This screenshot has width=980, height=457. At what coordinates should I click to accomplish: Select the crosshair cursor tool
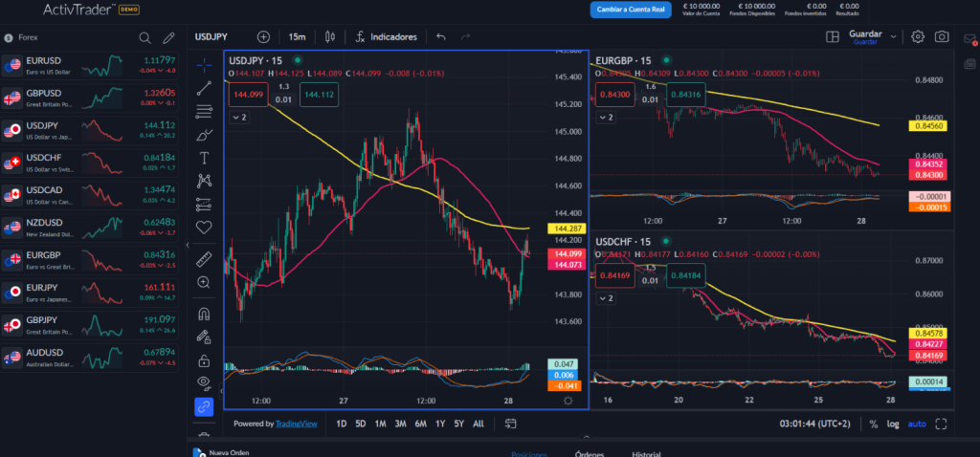tap(203, 64)
